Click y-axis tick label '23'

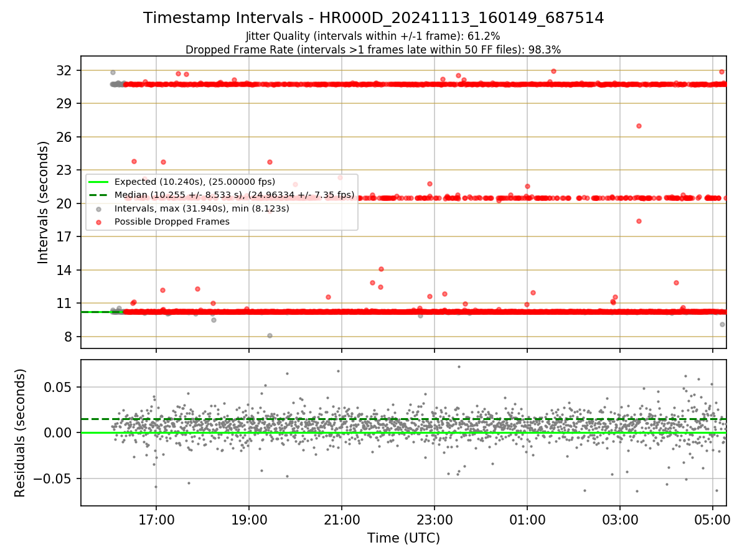(x=65, y=170)
